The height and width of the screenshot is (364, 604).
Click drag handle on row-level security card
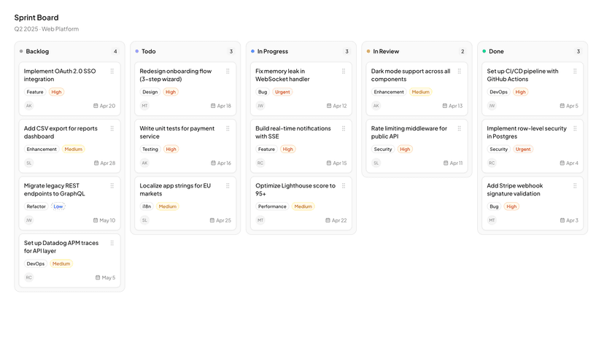click(575, 128)
